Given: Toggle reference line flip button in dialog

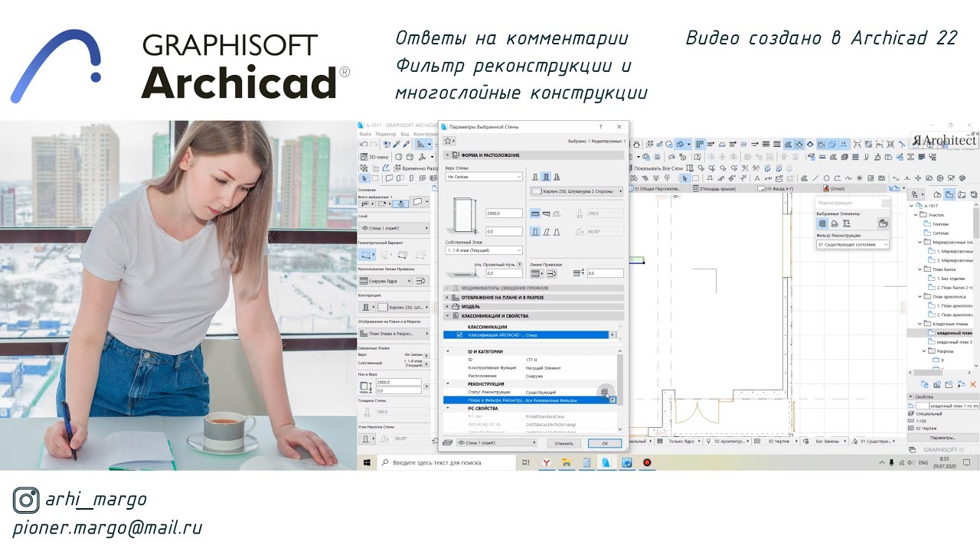Looking at the screenshot, I should pyautogui.click(x=552, y=273).
